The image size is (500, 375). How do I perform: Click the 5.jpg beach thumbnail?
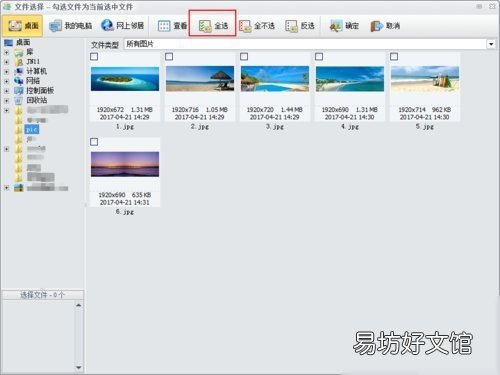click(425, 79)
